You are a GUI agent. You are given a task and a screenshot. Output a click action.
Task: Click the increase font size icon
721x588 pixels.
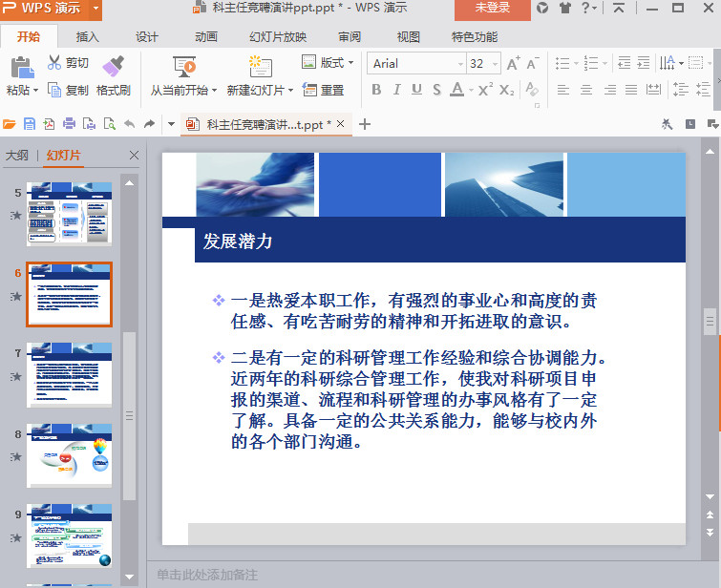pos(513,64)
